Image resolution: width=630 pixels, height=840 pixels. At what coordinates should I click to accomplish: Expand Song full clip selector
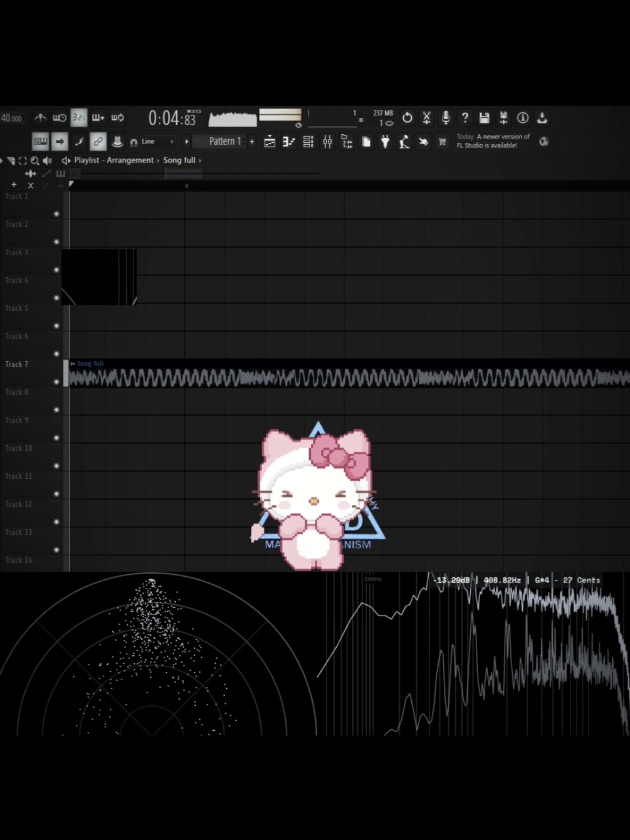[179, 160]
